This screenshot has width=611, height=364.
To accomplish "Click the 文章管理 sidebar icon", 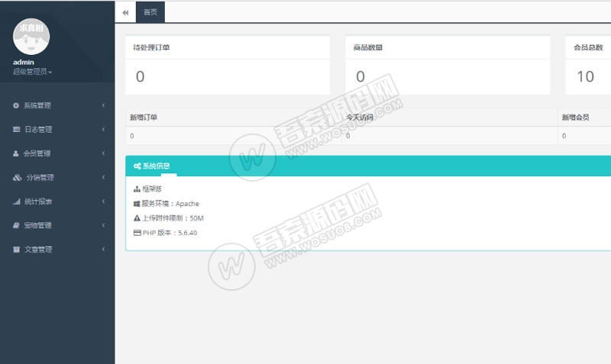I will (x=16, y=250).
